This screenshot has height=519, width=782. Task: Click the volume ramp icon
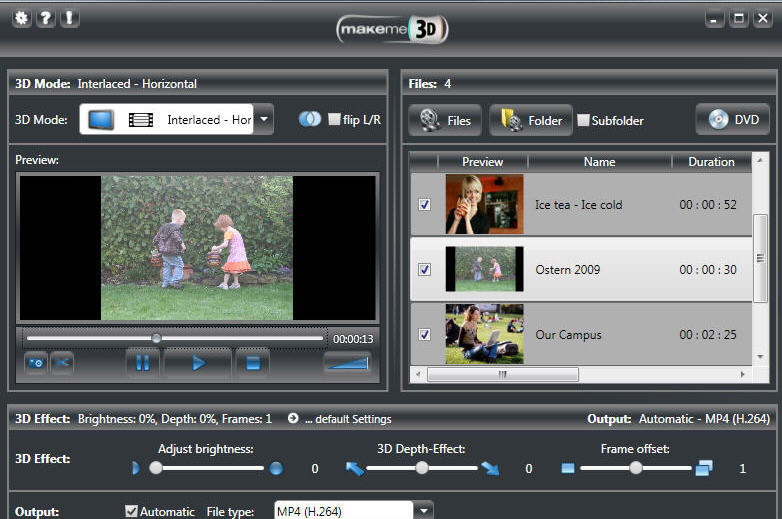(347, 363)
